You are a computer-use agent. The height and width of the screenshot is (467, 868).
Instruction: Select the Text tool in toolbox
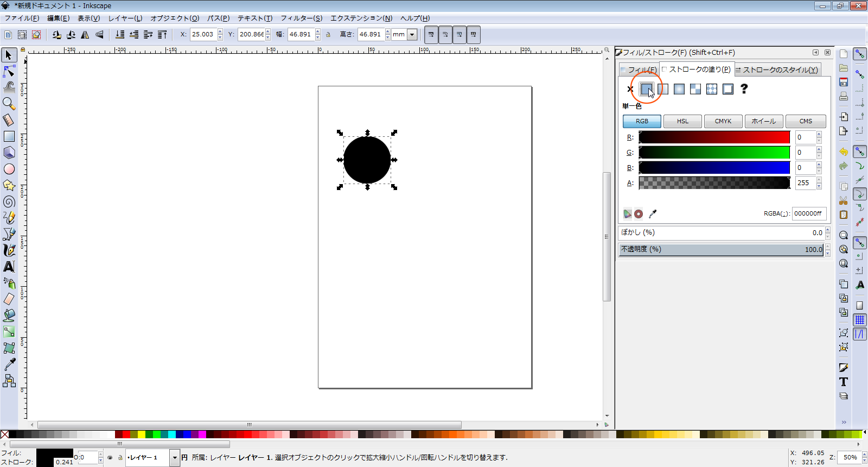(x=9, y=267)
